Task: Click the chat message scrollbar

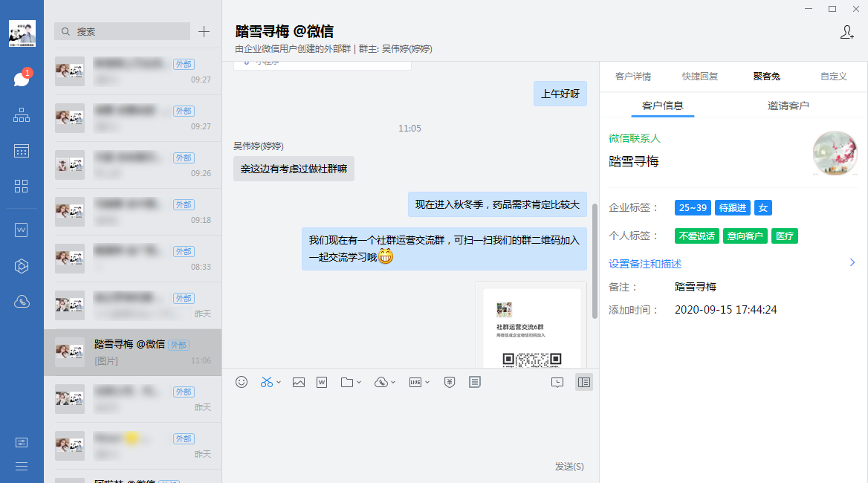Action: click(x=595, y=261)
